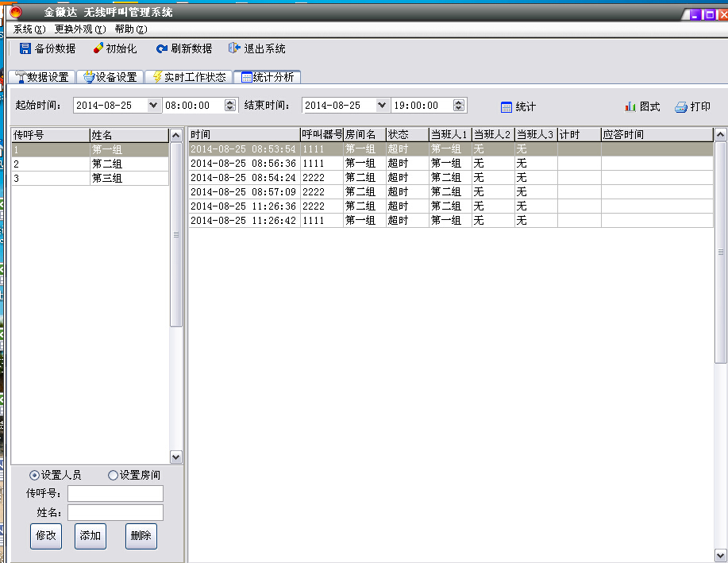Viewport: 728px width, 563px height.
Task: Click the 修改 button
Action: [46, 536]
